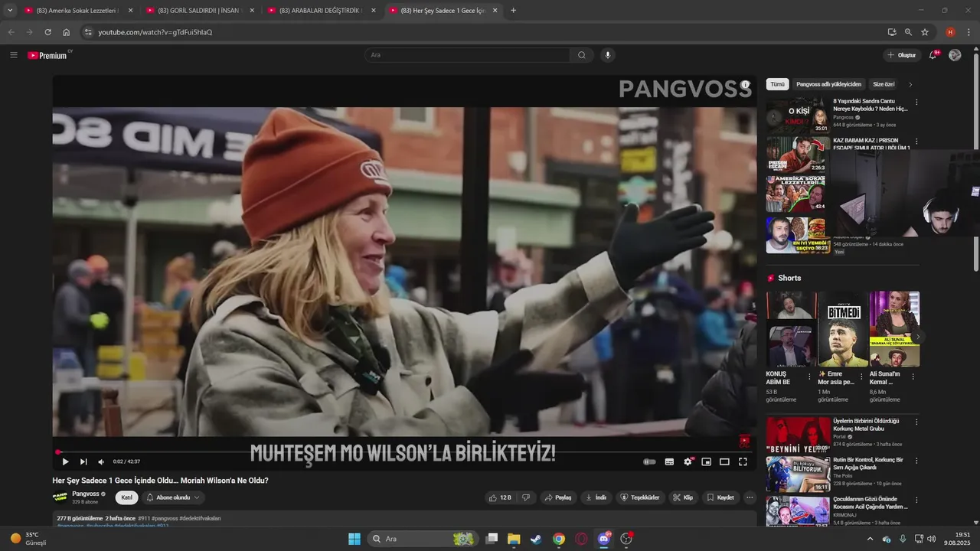
Task: Open options for Emre Mor short
Action: pyautogui.click(x=861, y=377)
